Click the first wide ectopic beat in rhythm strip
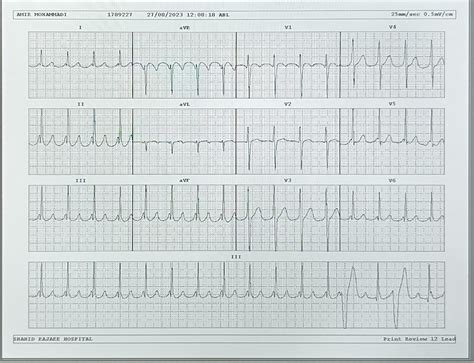Viewport: 474px width, 363px height. 350,296
